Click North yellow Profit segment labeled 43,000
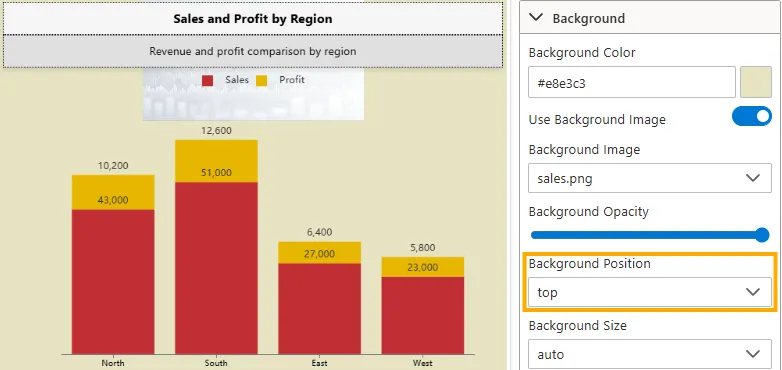Viewport: 782px width, 370px height. click(x=113, y=192)
